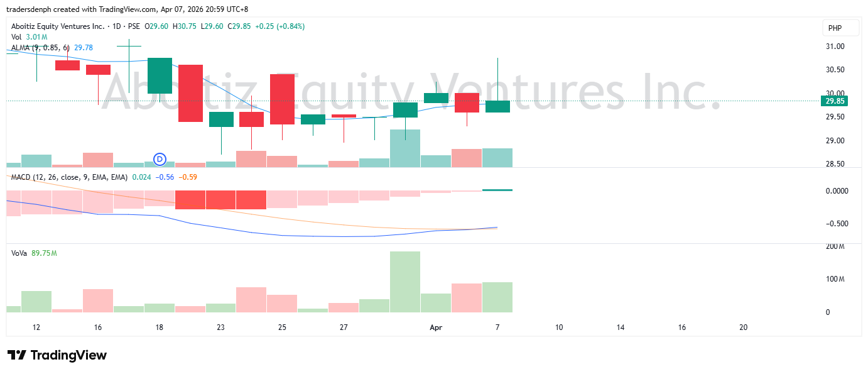Click the TradingView wordmark text
This screenshot has width=868, height=374.
[68, 355]
